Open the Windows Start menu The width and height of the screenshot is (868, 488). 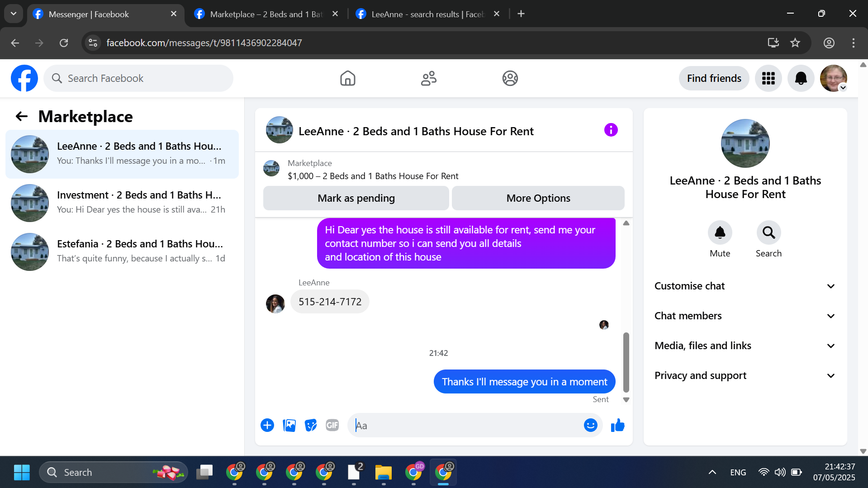click(21, 472)
